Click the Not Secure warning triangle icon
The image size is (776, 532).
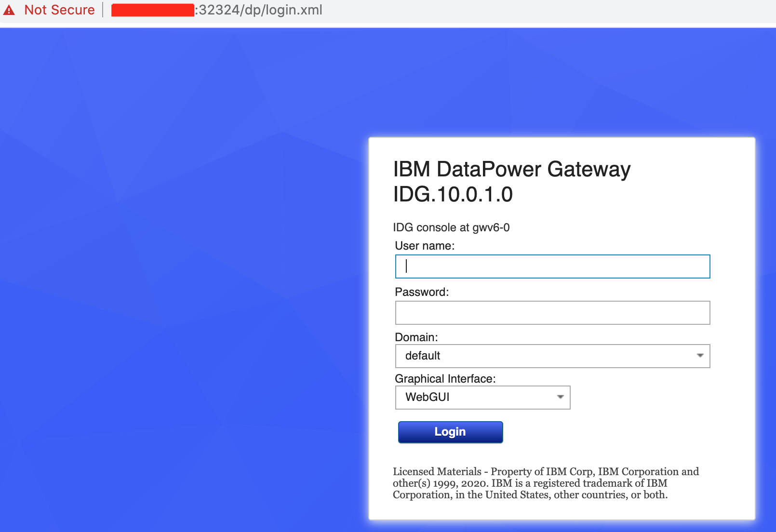(9, 10)
